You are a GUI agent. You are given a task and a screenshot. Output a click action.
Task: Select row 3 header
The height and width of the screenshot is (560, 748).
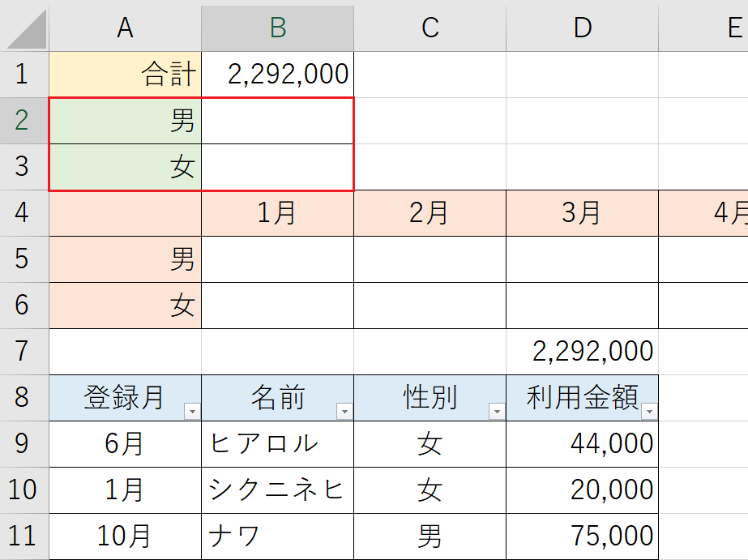(x=24, y=167)
